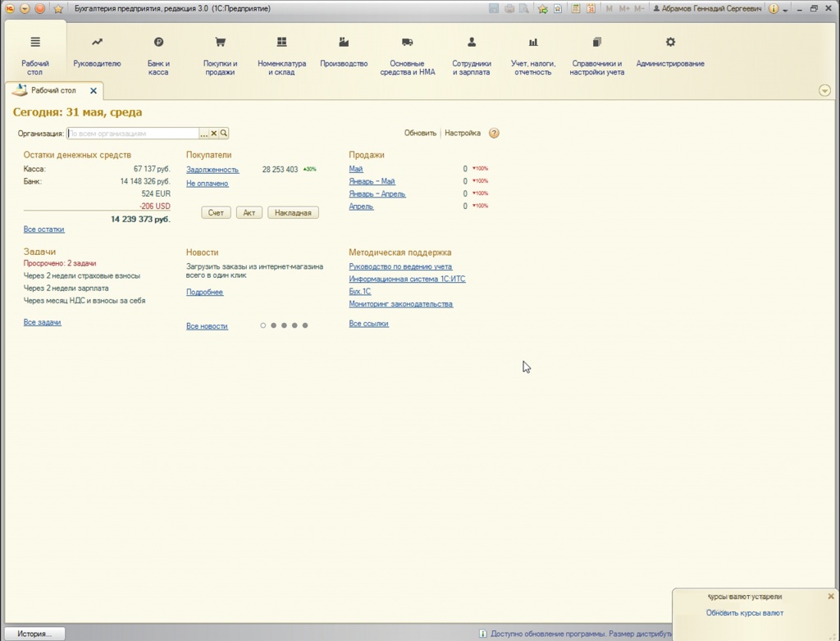Click Через 2 недели страховые взносы task
The image size is (840, 641).
pos(82,275)
